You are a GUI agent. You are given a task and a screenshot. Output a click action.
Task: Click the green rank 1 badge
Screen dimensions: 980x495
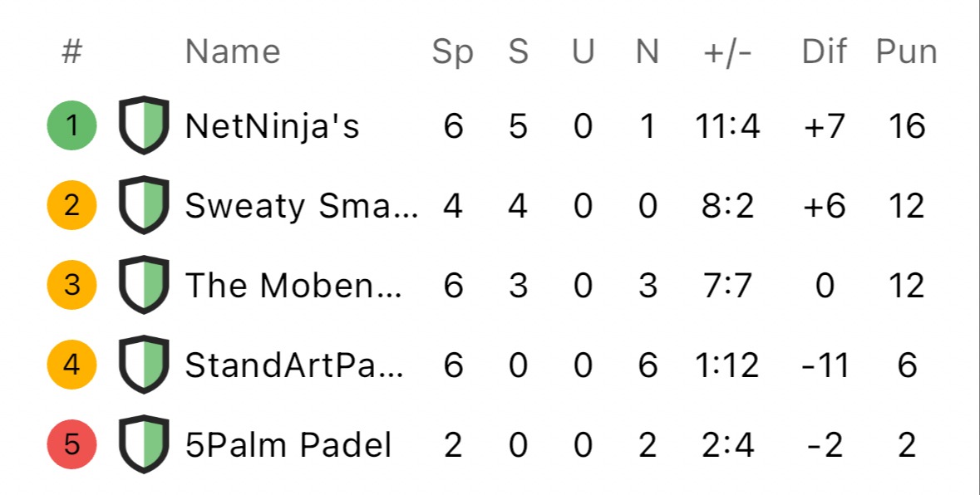coord(71,125)
